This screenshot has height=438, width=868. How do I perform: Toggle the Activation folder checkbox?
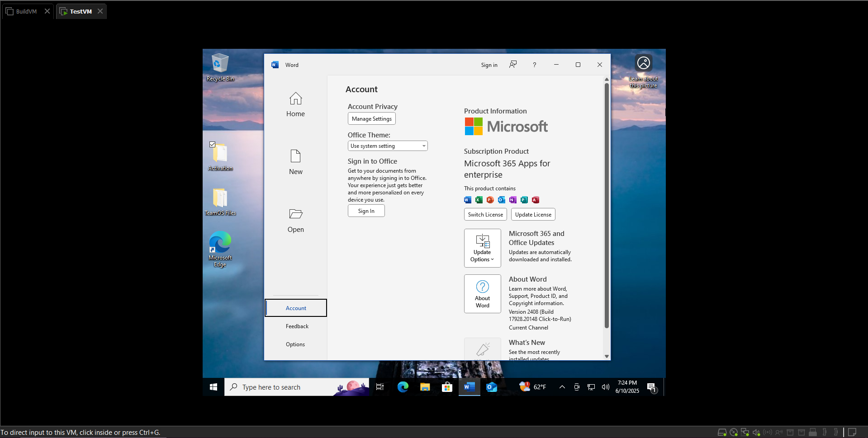[212, 145]
